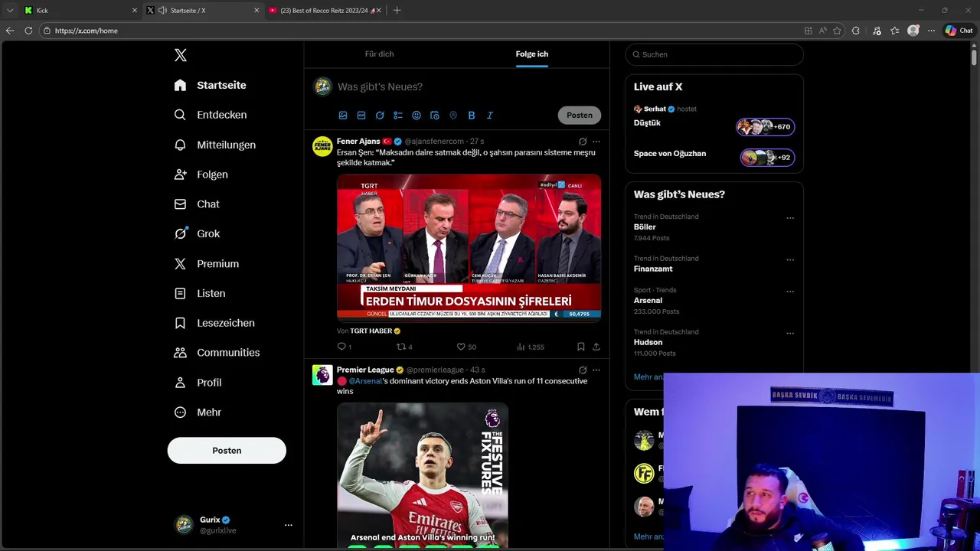Repost the Fener Ajans post
The width and height of the screenshot is (980, 551).
(x=404, y=347)
